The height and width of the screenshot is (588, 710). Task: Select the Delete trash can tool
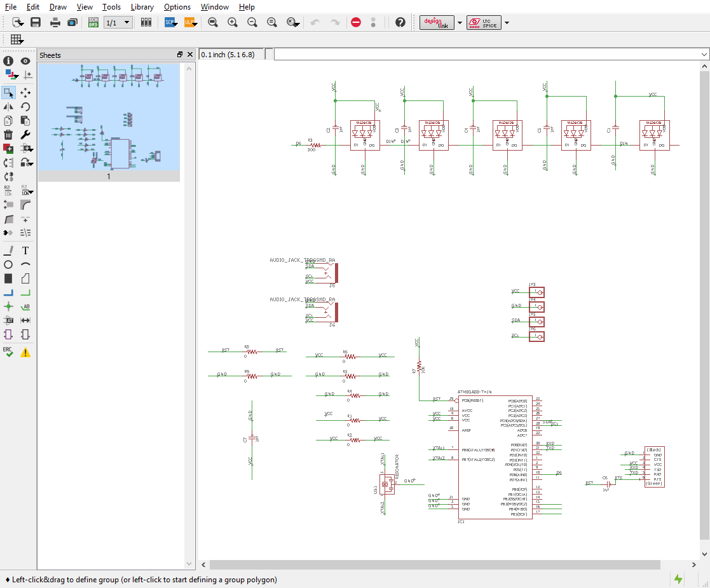[8, 135]
